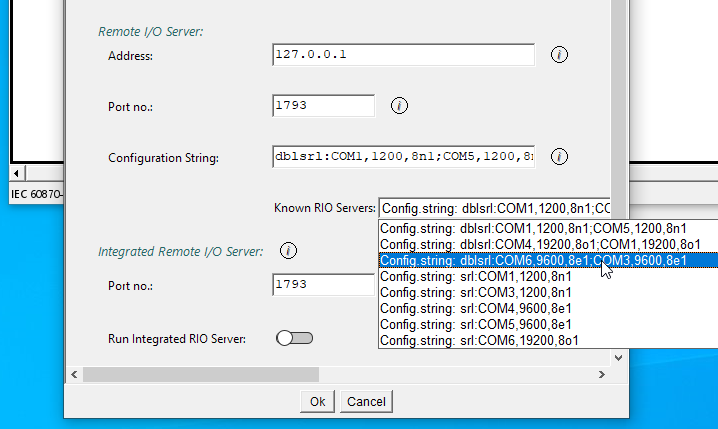This screenshot has height=429, width=718.
Task: Click the dialog's horizontal scrollbar thumb
Action: [200, 374]
